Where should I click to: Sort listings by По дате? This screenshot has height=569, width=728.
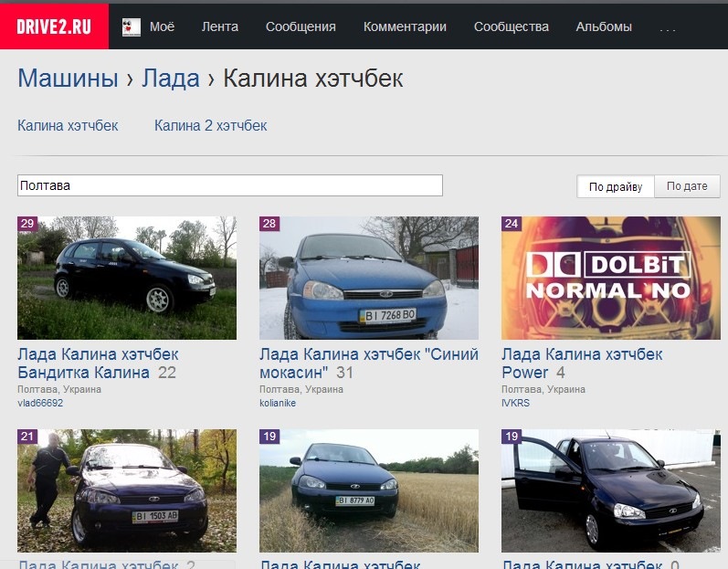[687, 186]
